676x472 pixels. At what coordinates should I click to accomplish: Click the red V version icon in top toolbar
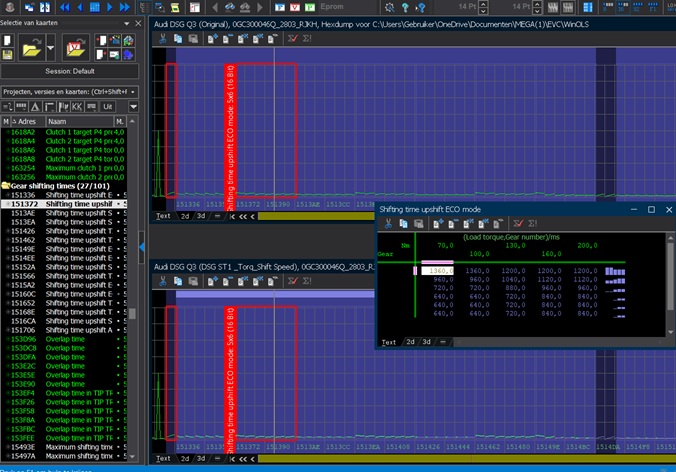pos(295,7)
